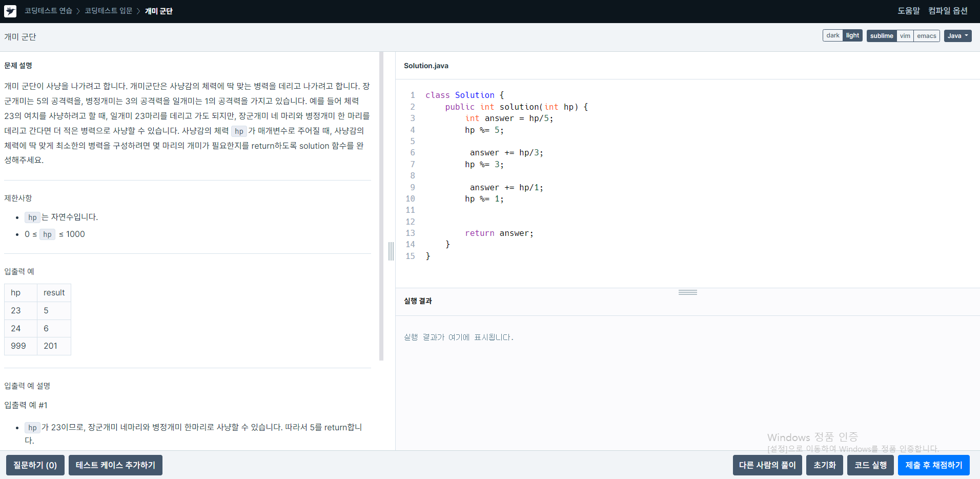Place cursor on return answer line
The image size is (980, 479).
(499, 233)
